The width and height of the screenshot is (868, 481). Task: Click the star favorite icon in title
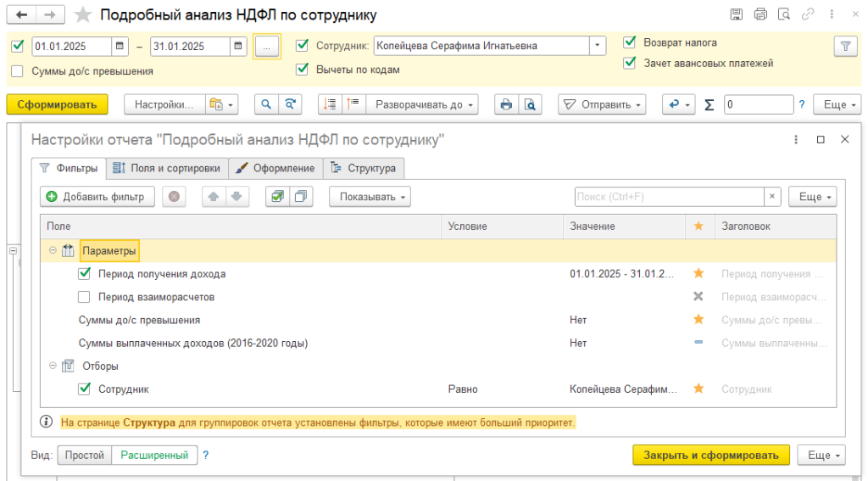(83, 15)
